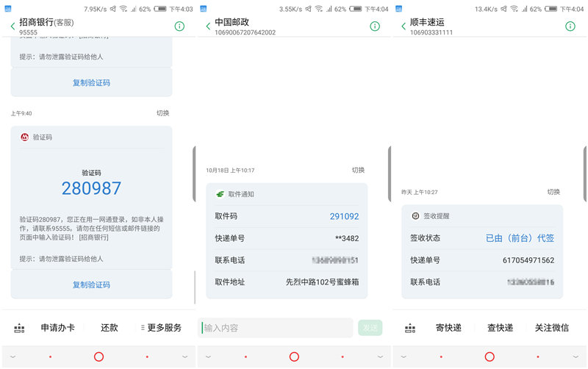Tap home circle under 中国邮政 screen
This screenshot has height=369, width=588.
(x=294, y=357)
